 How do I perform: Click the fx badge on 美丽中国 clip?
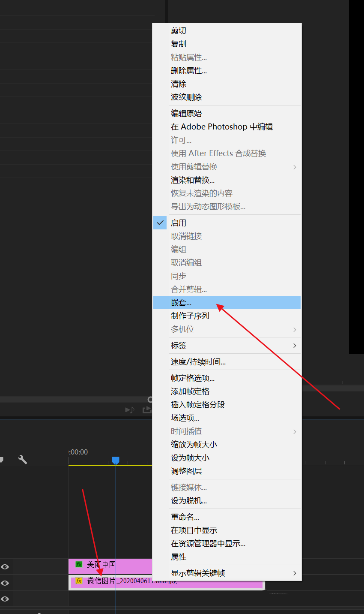point(79,564)
